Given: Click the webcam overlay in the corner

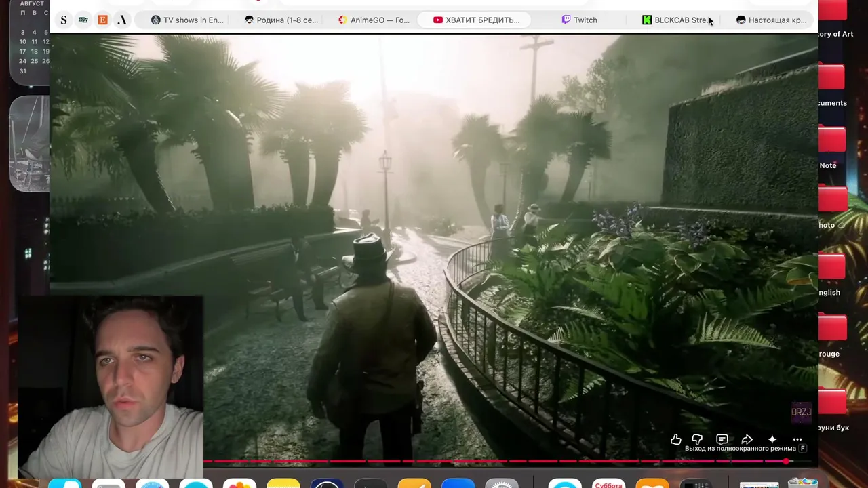Looking at the screenshot, I should (x=111, y=387).
